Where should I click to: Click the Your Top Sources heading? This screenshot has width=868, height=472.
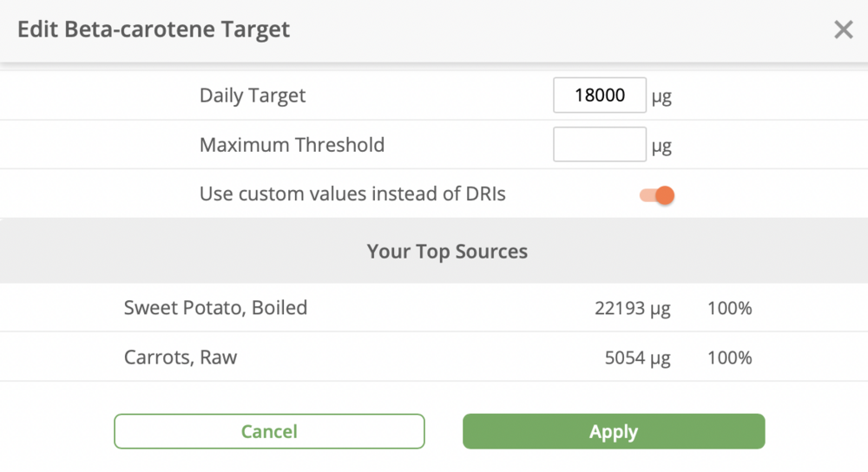[447, 252]
